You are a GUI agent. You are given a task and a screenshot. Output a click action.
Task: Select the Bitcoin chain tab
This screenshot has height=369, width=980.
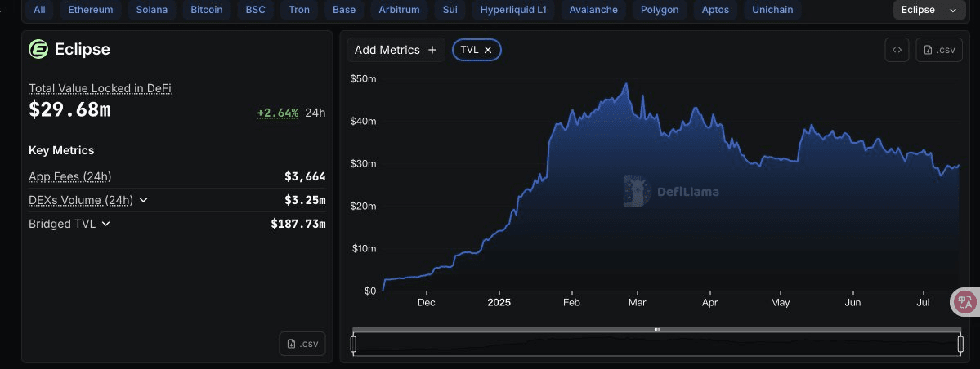pyautogui.click(x=206, y=9)
